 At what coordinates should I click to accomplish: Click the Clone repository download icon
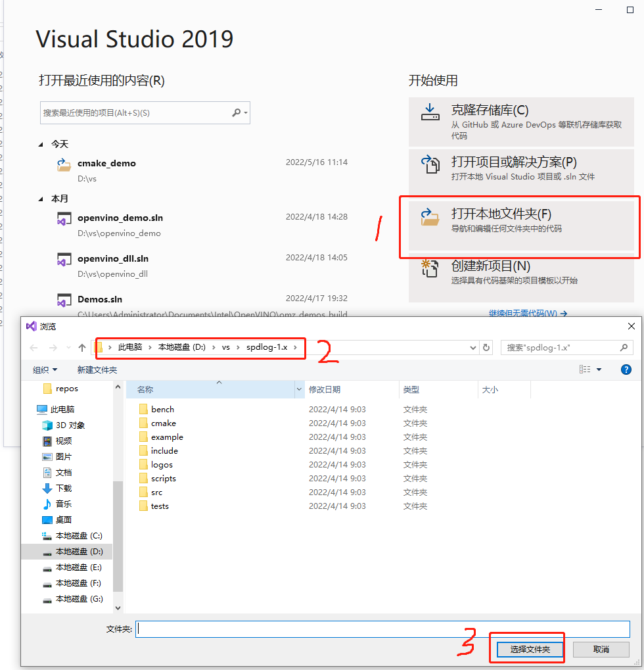point(430,112)
